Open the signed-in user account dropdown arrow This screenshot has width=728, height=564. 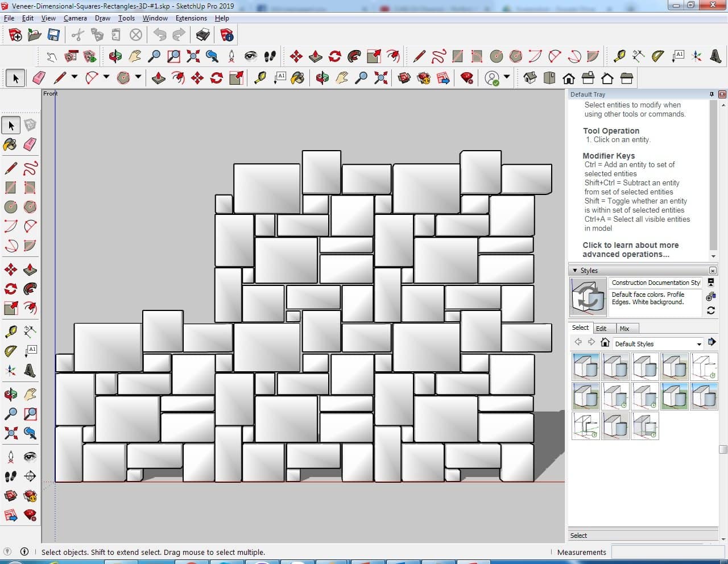click(x=507, y=78)
